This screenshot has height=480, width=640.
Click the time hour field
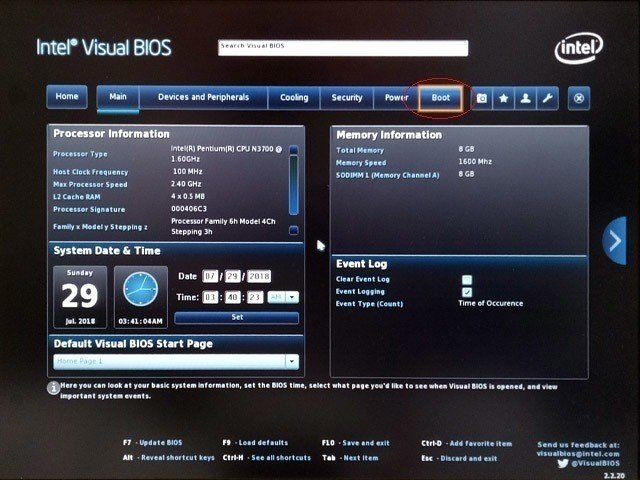pyautogui.click(x=210, y=297)
